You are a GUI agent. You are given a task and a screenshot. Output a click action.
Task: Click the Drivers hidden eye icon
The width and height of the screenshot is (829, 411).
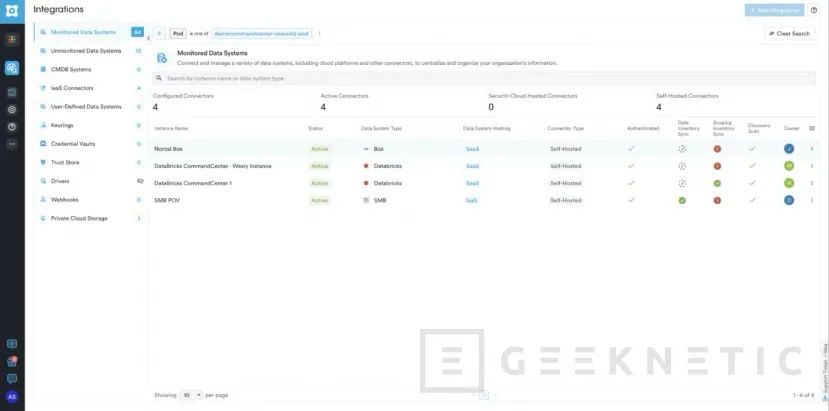click(x=140, y=181)
